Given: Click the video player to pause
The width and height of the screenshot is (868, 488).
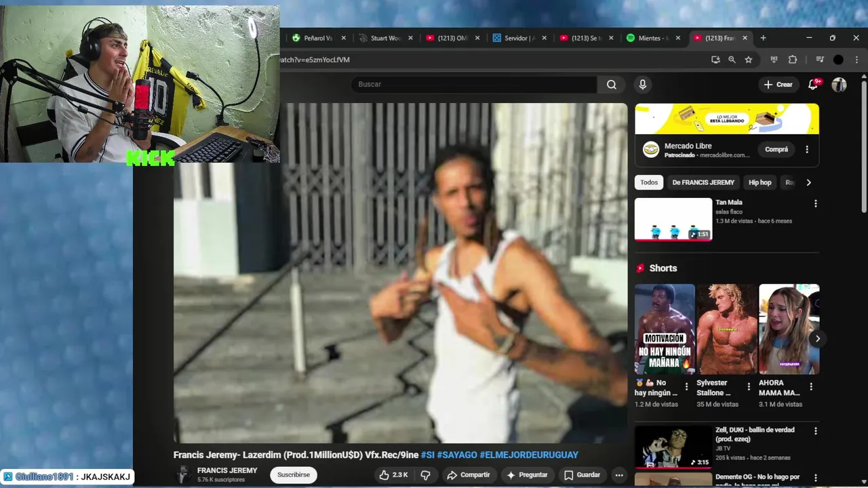Looking at the screenshot, I should pos(400,273).
